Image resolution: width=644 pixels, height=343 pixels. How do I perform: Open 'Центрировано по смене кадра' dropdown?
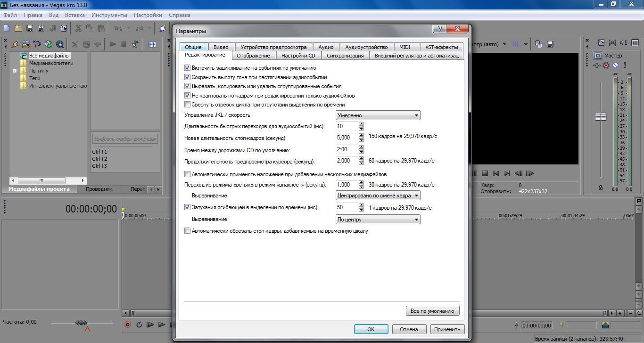(x=378, y=196)
